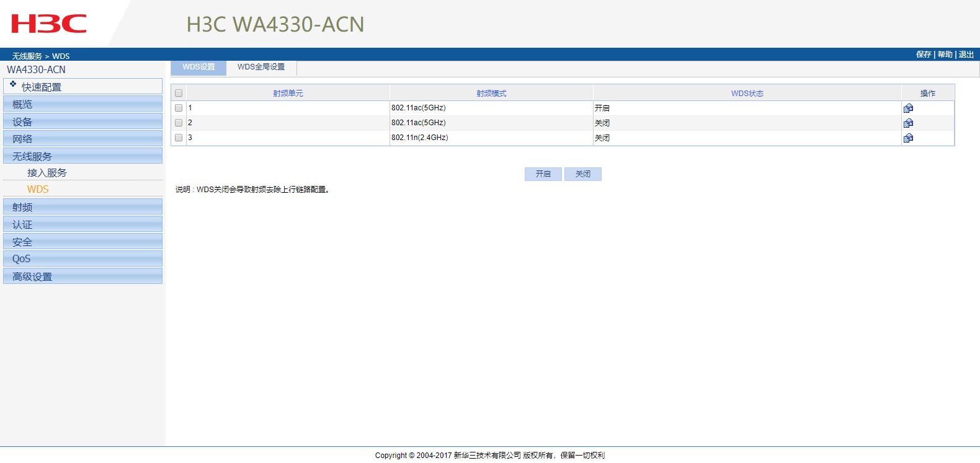Expand the 安全 sidebar menu
The width and height of the screenshot is (980, 463).
tap(82, 242)
